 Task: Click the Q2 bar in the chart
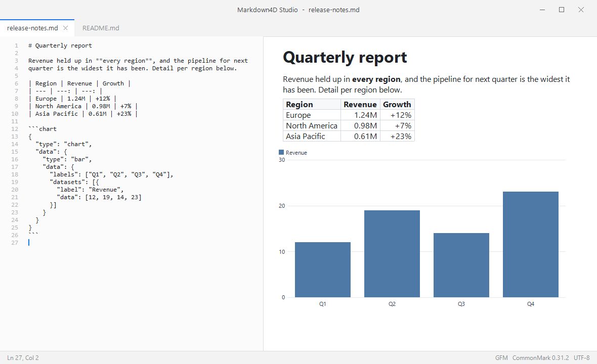(392, 254)
